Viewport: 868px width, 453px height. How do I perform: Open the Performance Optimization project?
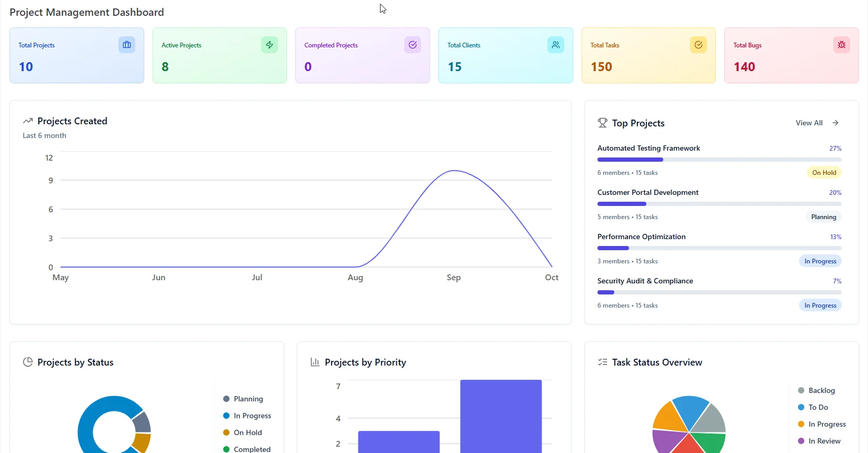(x=642, y=237)
